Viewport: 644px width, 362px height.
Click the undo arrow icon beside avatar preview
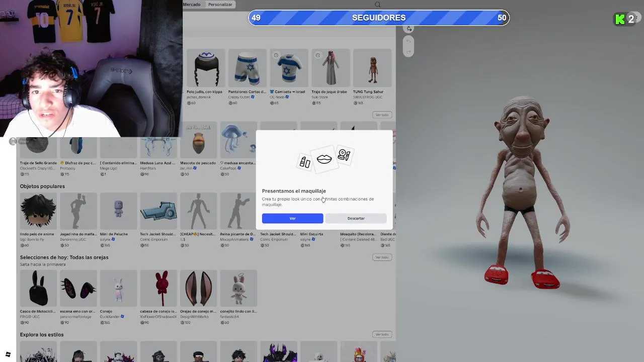click(x=408, y=41)
